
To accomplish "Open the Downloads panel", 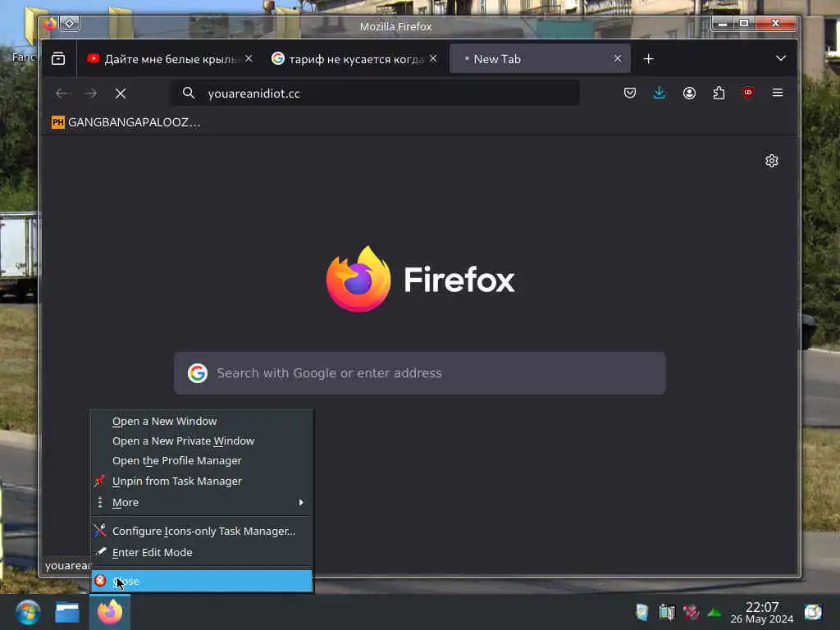I will click(660, 93).
